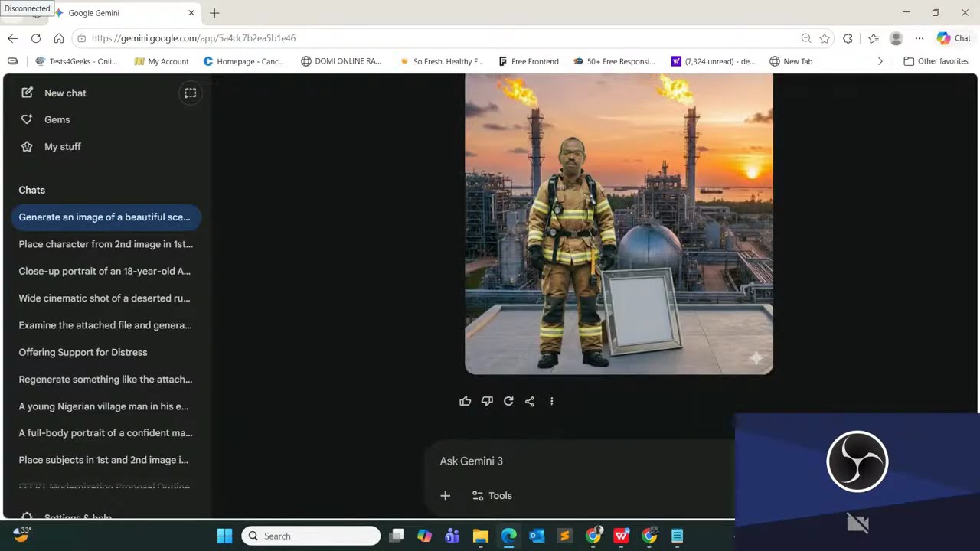Viewport: 980px width, 551px height.
Task: Open the generated firefighter image
Action: 619,223
